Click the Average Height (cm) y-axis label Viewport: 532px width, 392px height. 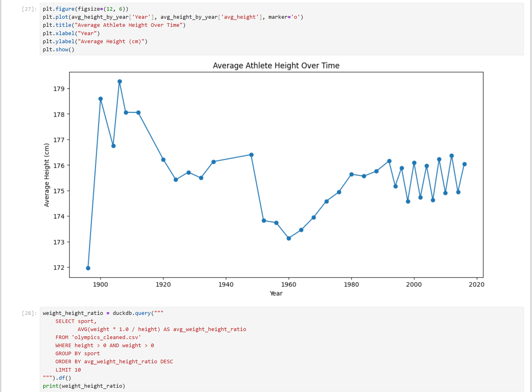click(47, 175)
